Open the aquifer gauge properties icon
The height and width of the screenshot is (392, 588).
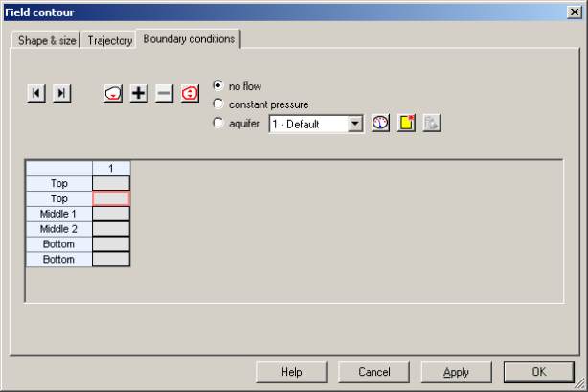[380, 124]
